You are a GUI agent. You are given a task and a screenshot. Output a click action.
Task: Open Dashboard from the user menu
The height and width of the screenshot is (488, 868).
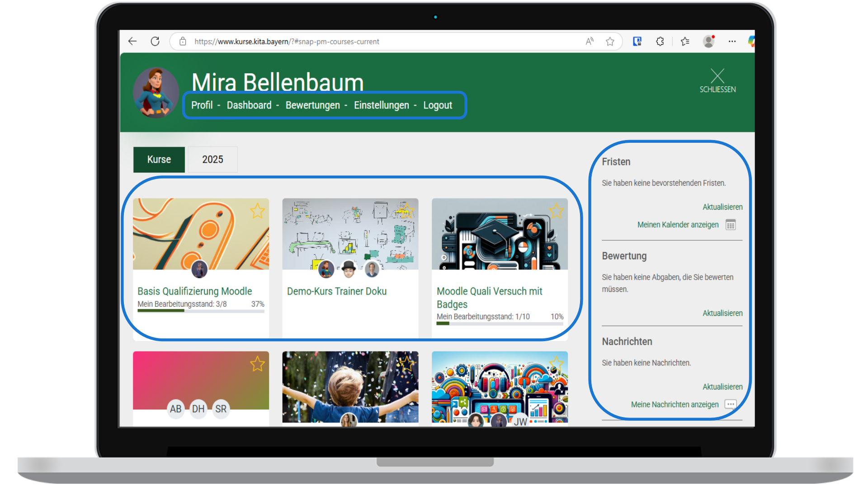249,105
